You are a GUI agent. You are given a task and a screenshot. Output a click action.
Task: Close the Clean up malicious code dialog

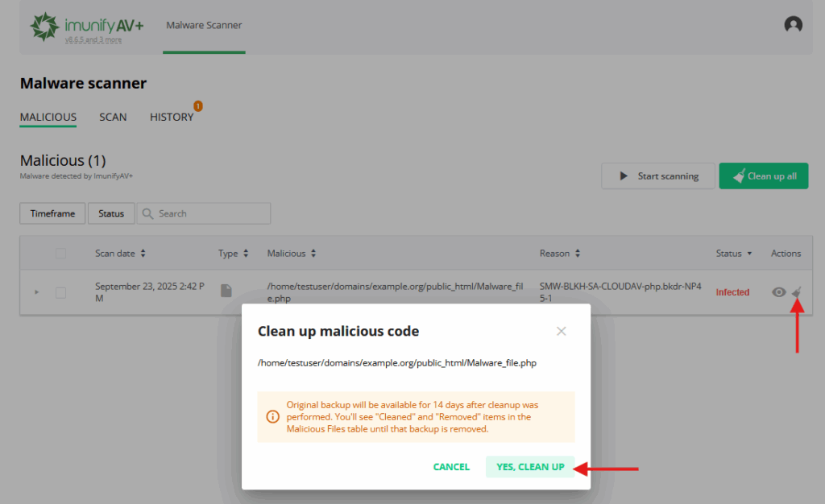coord(562,331)
